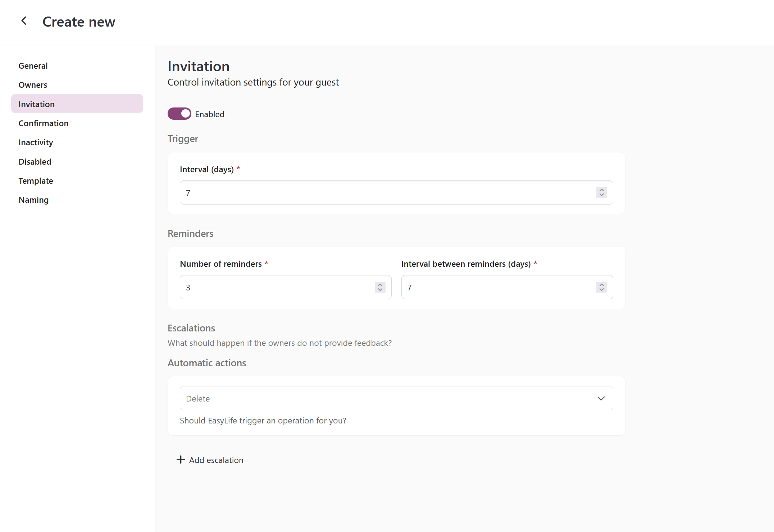Go to the Disabled settings section
Image resolution: width=774 pixels, height=532 pixels.
[35, 161]
